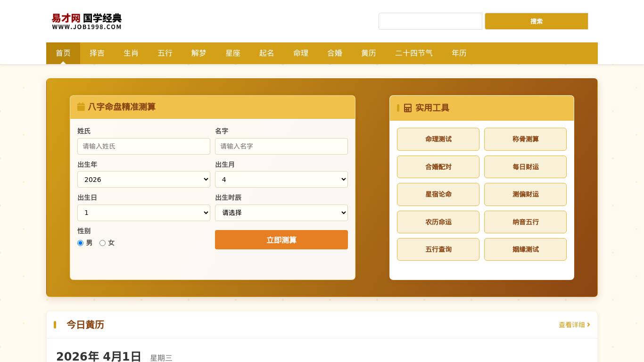This screenshot has width=644, height=362.
Task: Navigate to the 解梦 menu item
Action: pos(198,53)
